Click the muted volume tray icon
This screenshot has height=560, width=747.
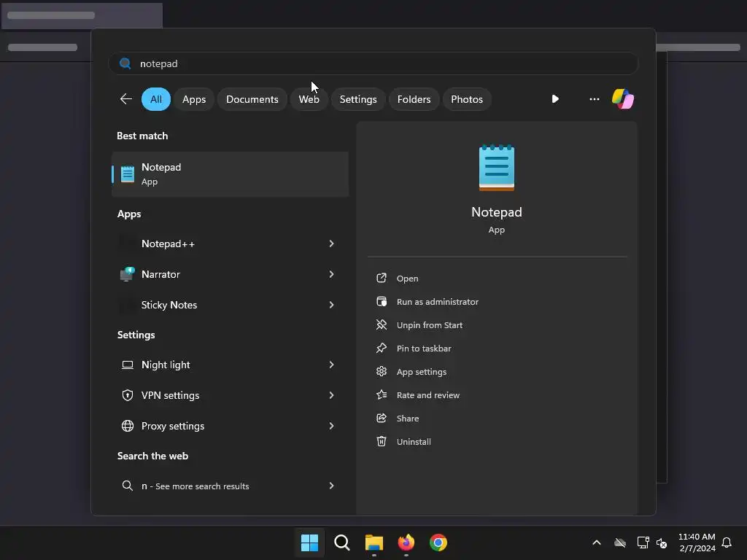click(661, 542)
